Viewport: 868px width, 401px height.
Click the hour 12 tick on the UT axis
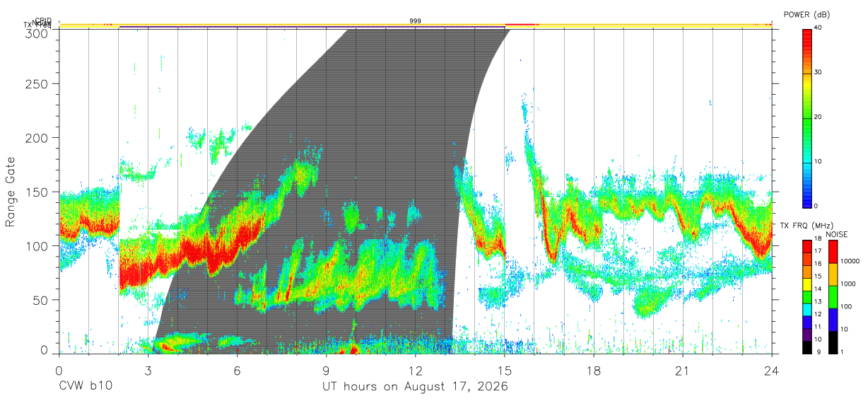(415, 370)
